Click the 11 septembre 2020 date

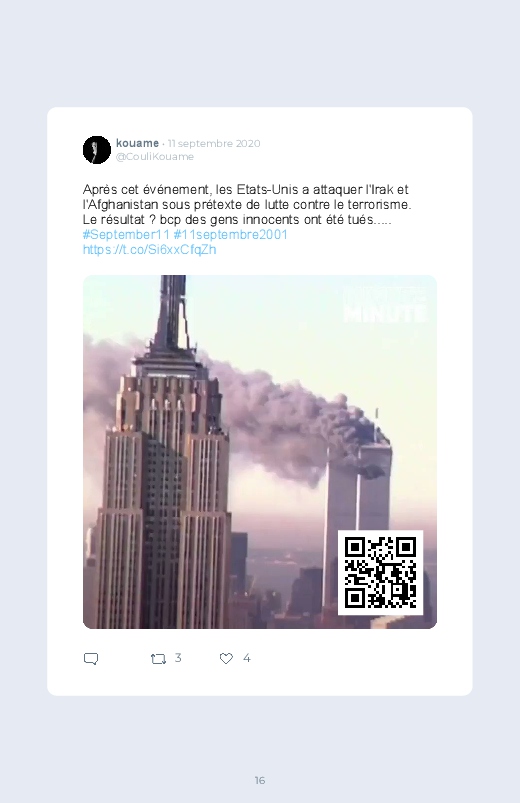[214, 143]
